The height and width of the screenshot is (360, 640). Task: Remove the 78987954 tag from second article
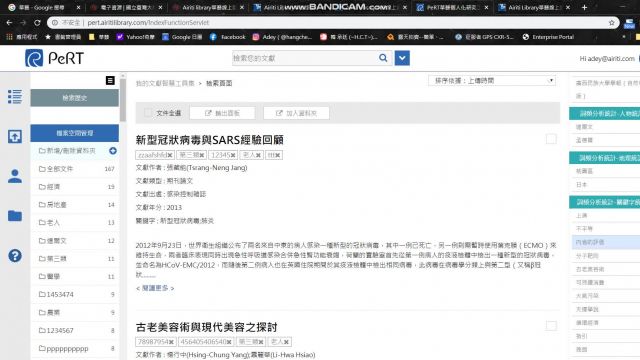click(171, 342)
